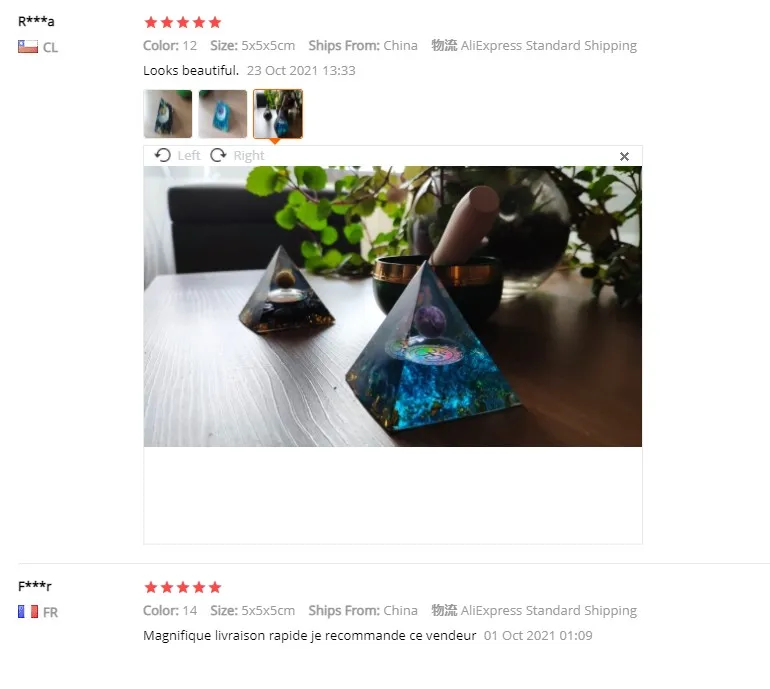Close the enlarged photo viewer
The height and width of the screenshot is (689, 770).
click(624, 156)
